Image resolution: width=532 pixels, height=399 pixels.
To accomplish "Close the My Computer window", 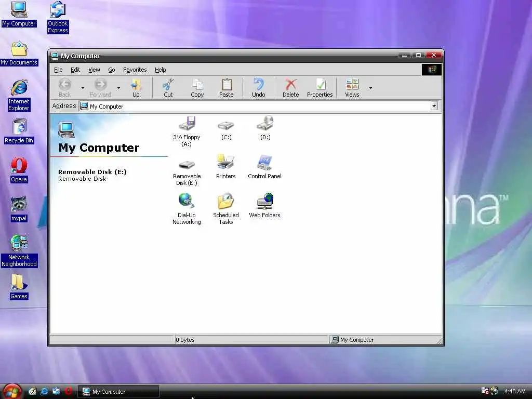I will 434,55.
